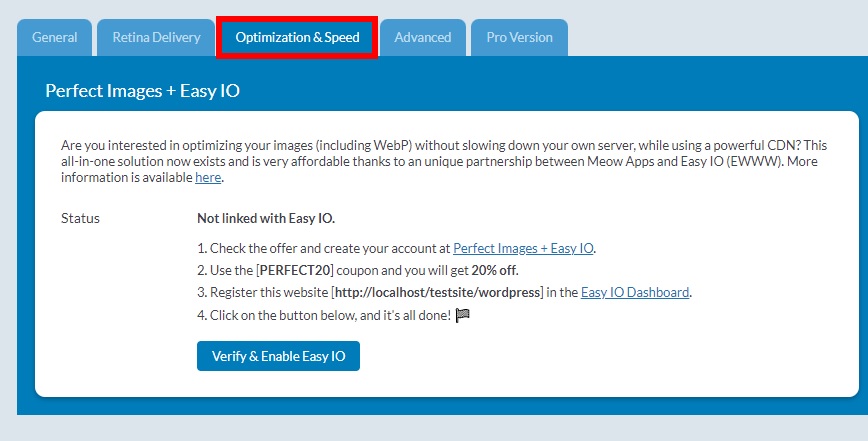
Task: Open the Pro Version tab
Action: point(519,37)
